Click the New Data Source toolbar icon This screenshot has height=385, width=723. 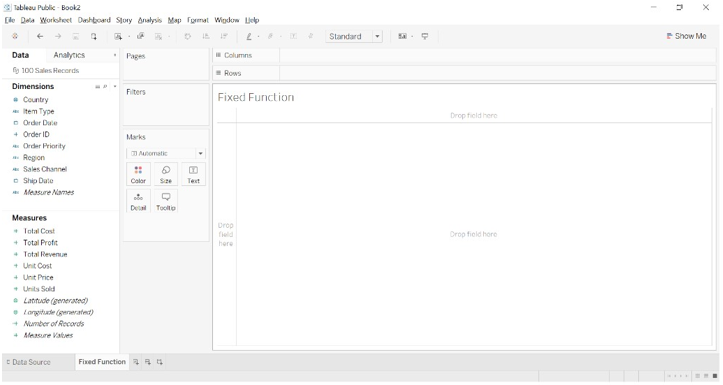[94, 36]
